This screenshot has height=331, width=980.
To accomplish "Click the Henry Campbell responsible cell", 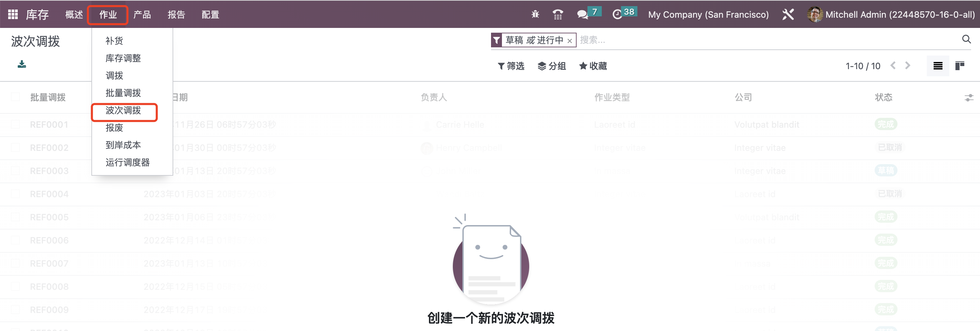I will point(469,148).
